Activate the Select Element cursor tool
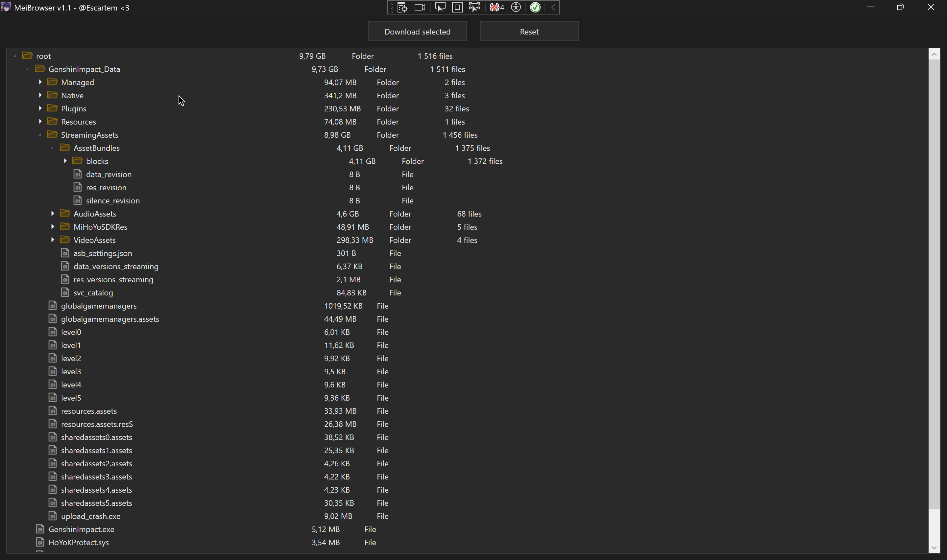Image resolution: width=947 pixels, height=560 pixels. tap(440, 8)
